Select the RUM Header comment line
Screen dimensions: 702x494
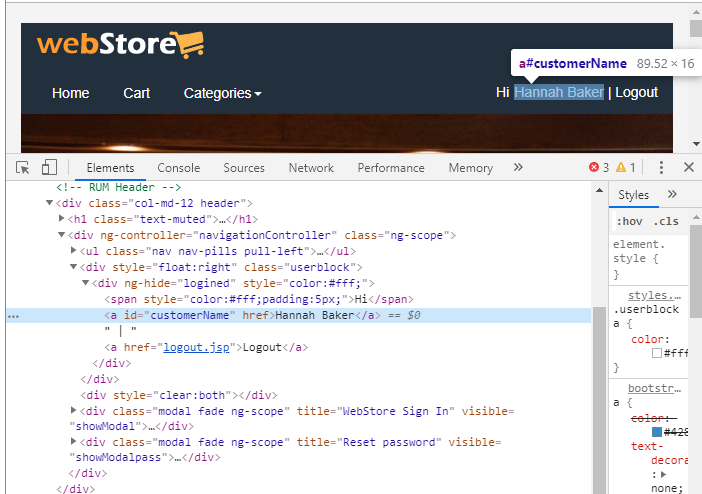(x=119, y=187)
